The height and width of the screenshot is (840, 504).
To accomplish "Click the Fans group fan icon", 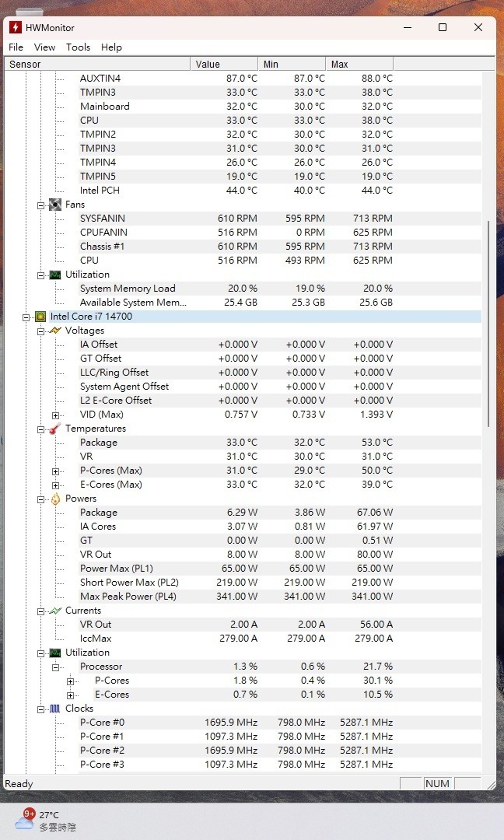I will [55, 205].
